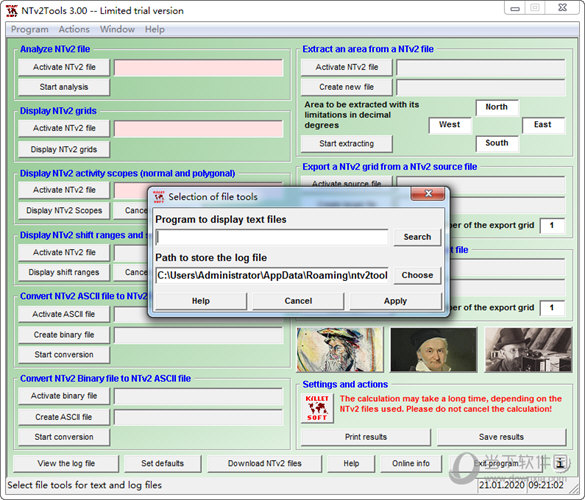
Task: Click the Extract area NTv2 file path field
Action: pos(481,68)
